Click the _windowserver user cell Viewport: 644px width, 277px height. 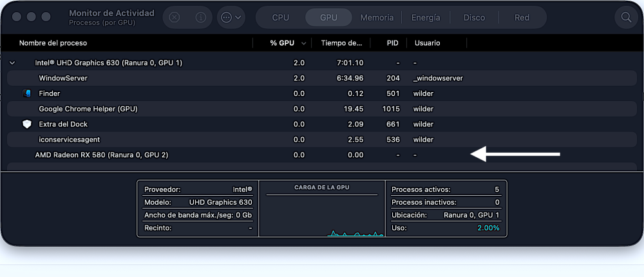pyautogui.click(x=438, y=78)
